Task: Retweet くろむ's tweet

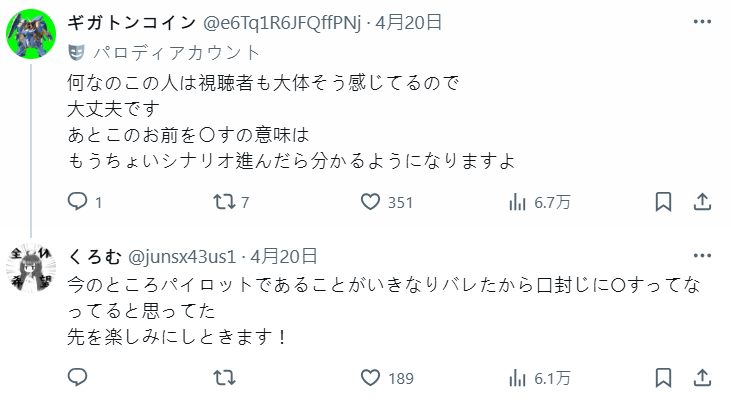Action: tap(227, 377)
